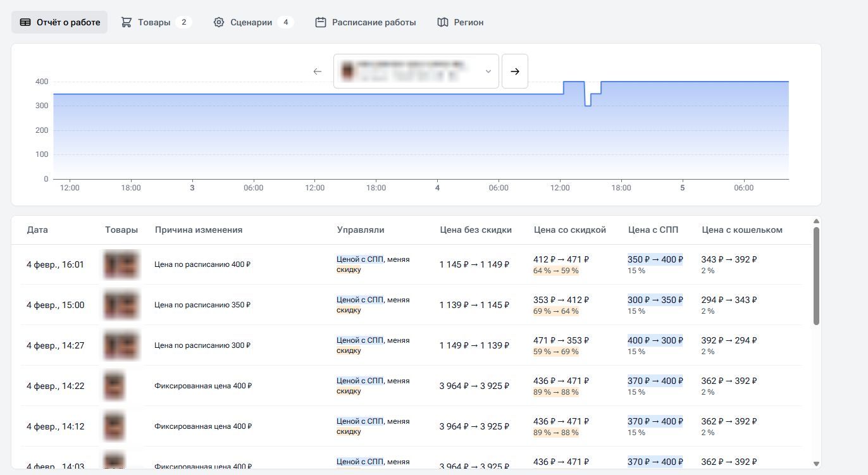This screenshot has width=868, height=475.
Task: Select the Регион tab
Action: tap(468, 22)
